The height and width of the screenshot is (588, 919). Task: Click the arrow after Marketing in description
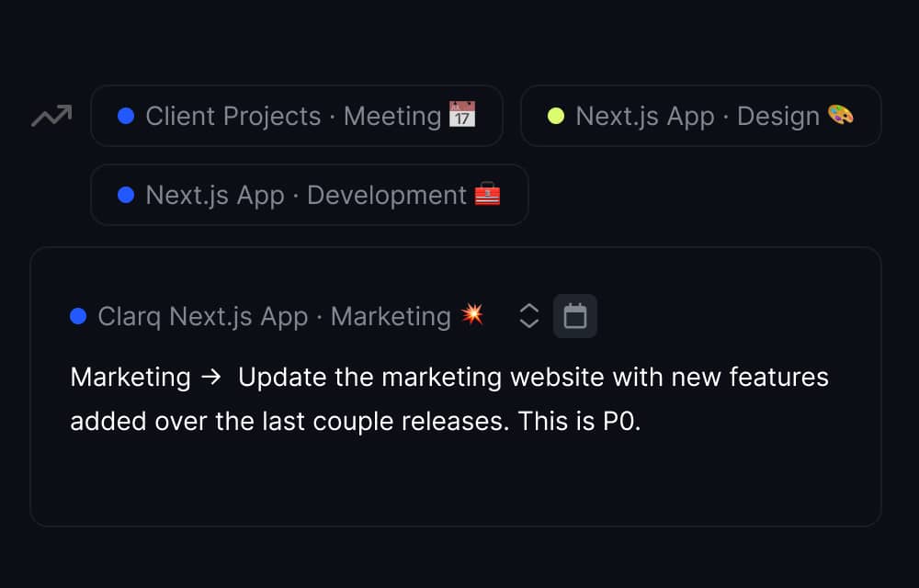click(x=210, y=378)
